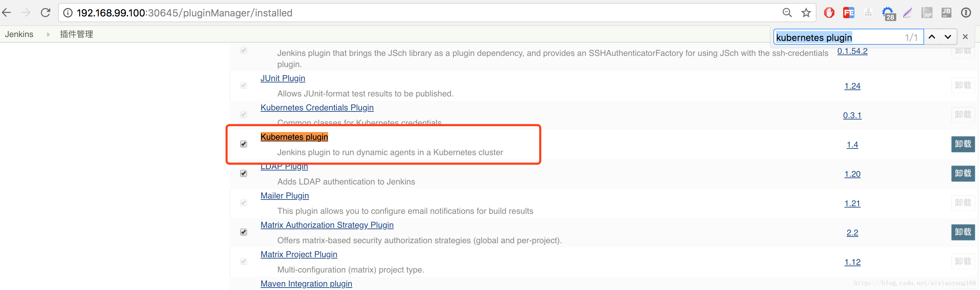This screenshot has height=290, width=980.
Task: Toggle the LDAP Plugin checkbox
Action: coord(244,173)
